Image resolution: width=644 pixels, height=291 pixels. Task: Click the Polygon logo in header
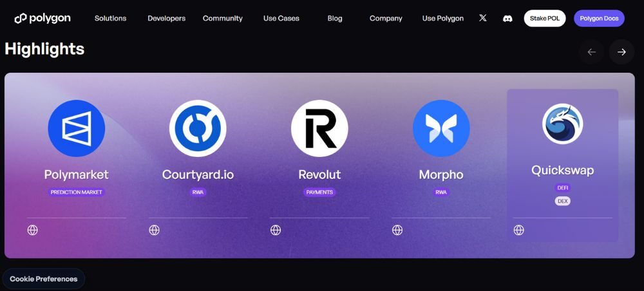tap(43, 18)
